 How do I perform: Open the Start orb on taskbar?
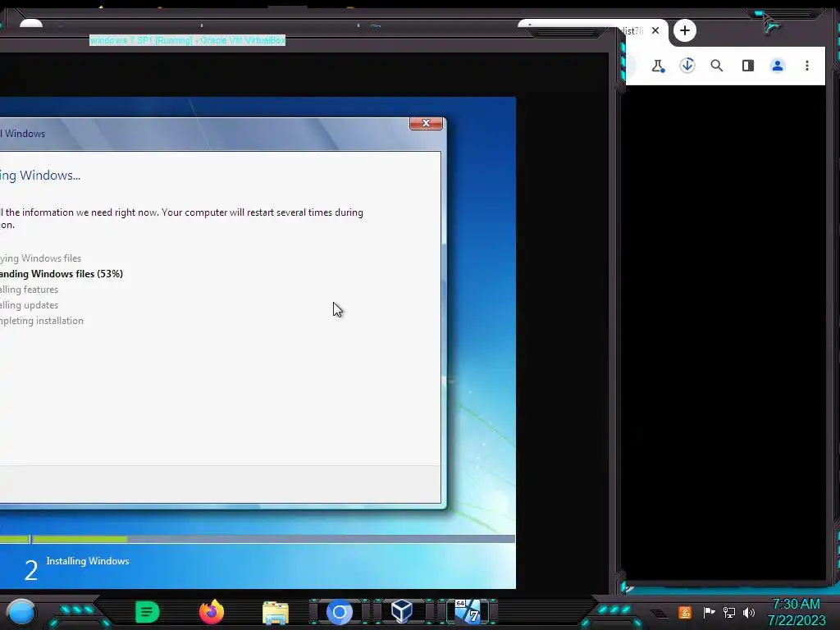tap(21, 612)
